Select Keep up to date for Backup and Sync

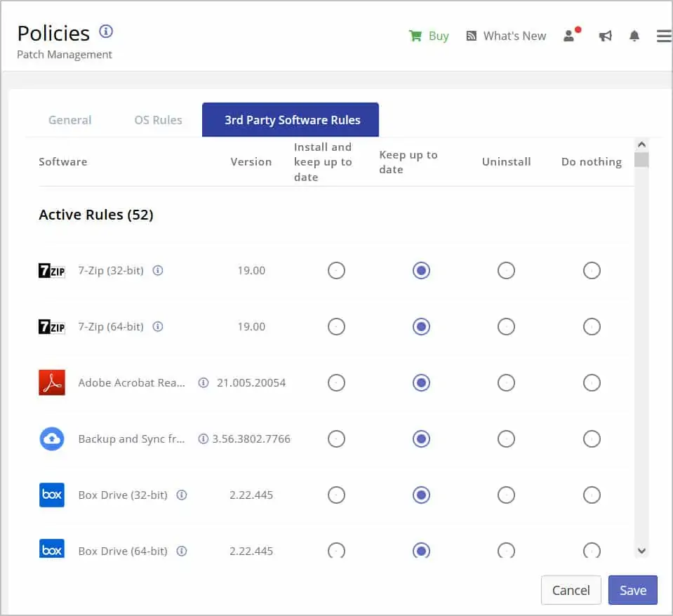[x=422, y=438]
